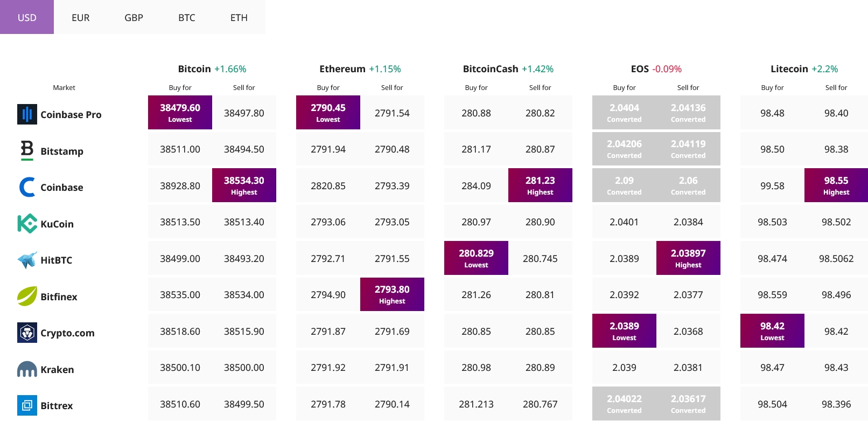Click the KuCoin logo icon
This screenshot has width=868, height=421.
pos(27,223)
